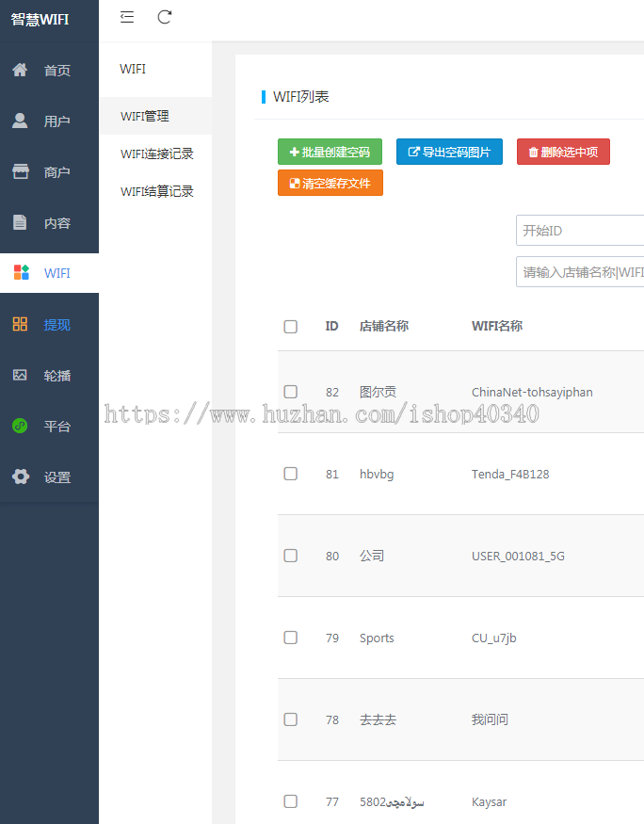Open the 内容 menu entry
Viewport: 644px width, 824px height.
tap(49, 223)
